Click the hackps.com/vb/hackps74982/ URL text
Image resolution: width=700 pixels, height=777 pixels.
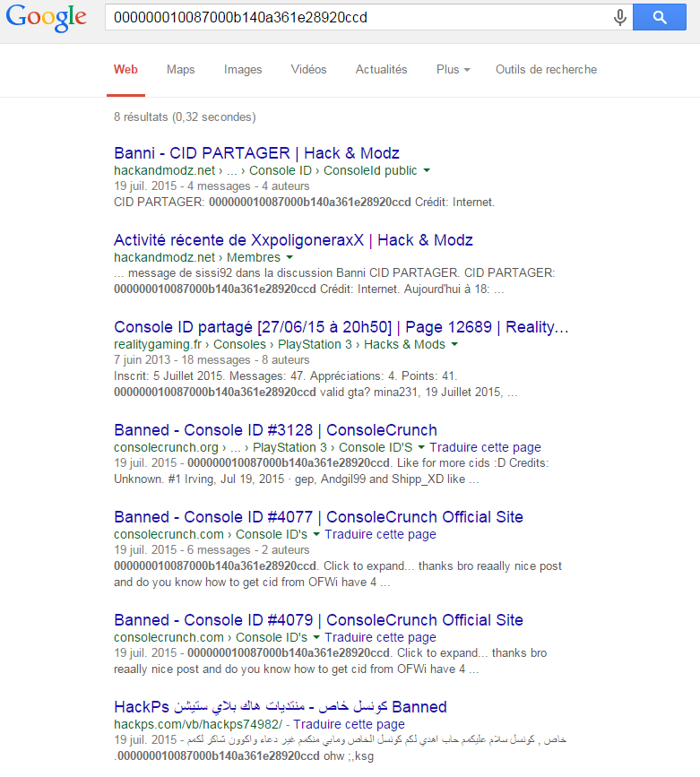click(198, 724)
